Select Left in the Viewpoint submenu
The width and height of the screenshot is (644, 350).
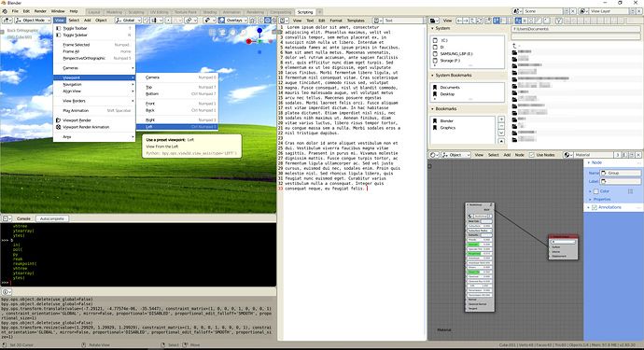click(x=177, y=127)
